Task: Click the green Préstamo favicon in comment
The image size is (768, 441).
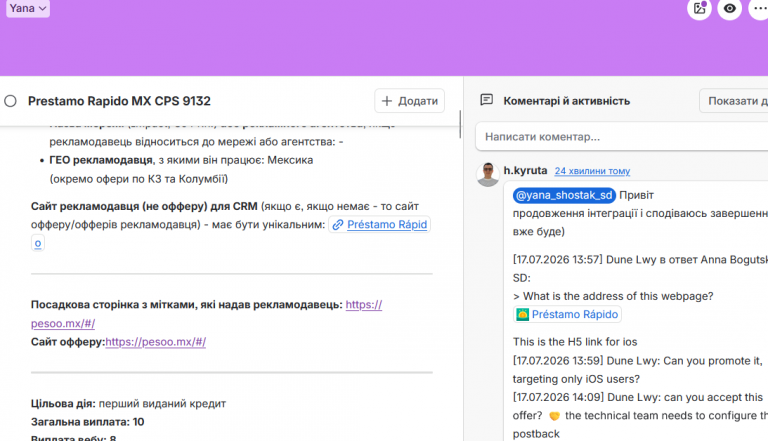Action: point(523,315)
